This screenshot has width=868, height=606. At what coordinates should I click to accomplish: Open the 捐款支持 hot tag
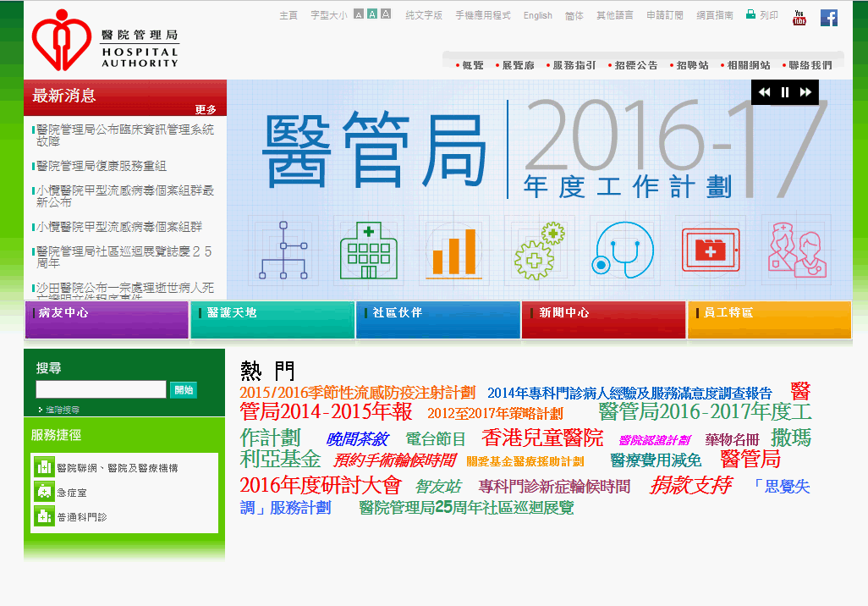[691, 485]
